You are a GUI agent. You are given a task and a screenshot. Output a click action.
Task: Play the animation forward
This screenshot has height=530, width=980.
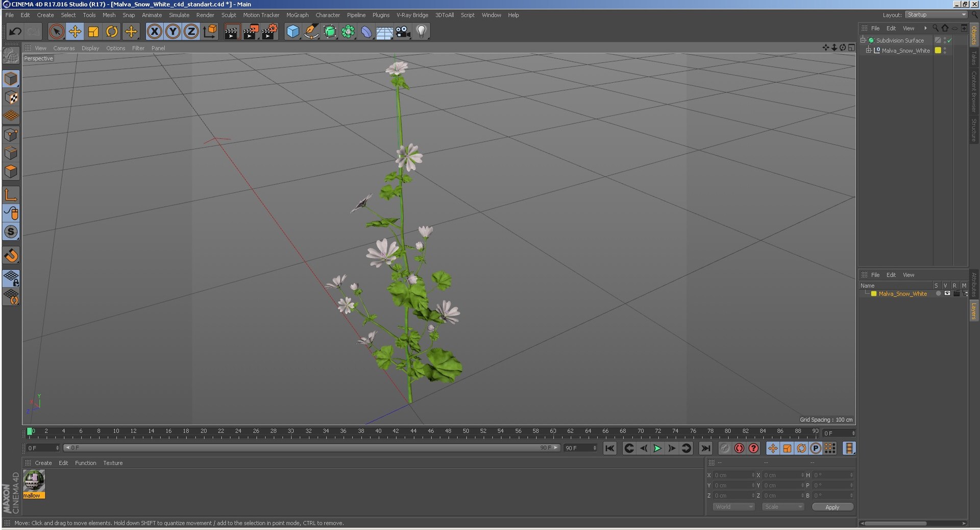point(657,448)
